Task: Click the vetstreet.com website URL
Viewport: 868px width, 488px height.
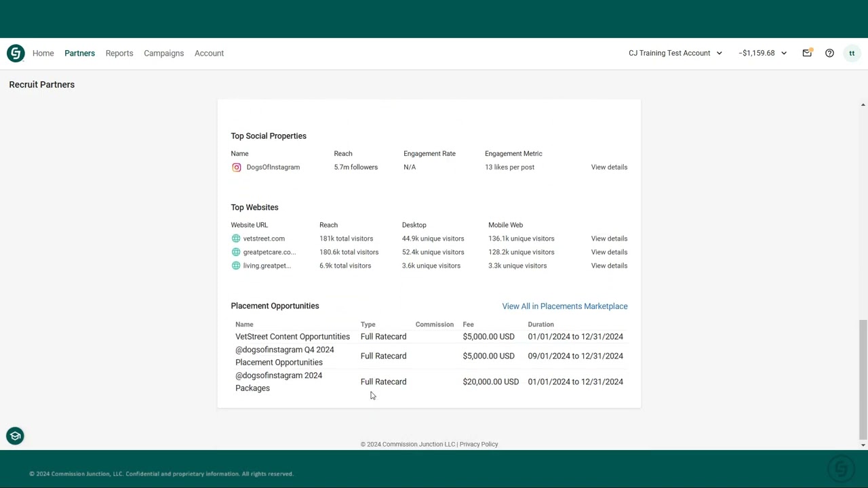Action: click(264, 239)
